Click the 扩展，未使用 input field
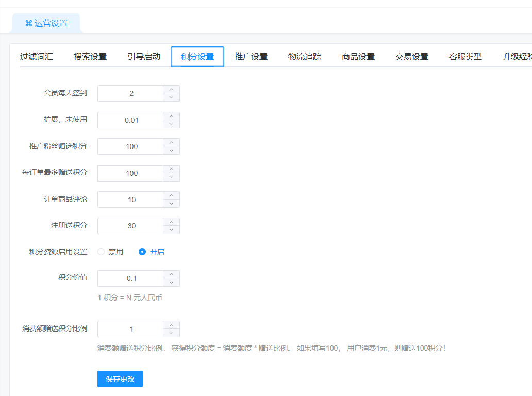532x396 pixels. click(x=131, y=120)
